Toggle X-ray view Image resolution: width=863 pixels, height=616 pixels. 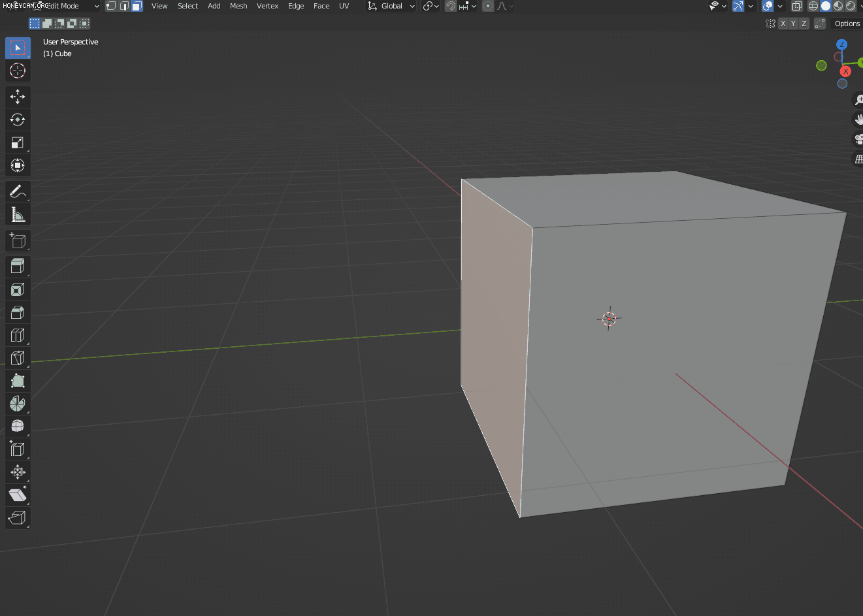[797, 6]
